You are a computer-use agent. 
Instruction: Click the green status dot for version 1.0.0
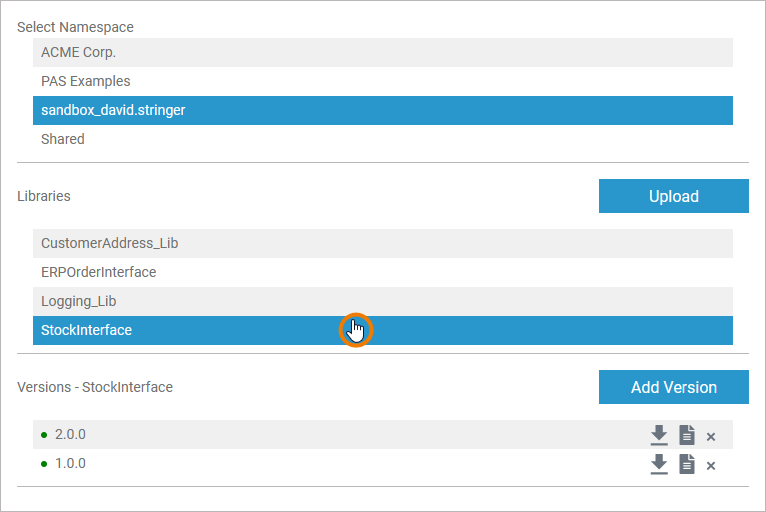coord(44,465)
